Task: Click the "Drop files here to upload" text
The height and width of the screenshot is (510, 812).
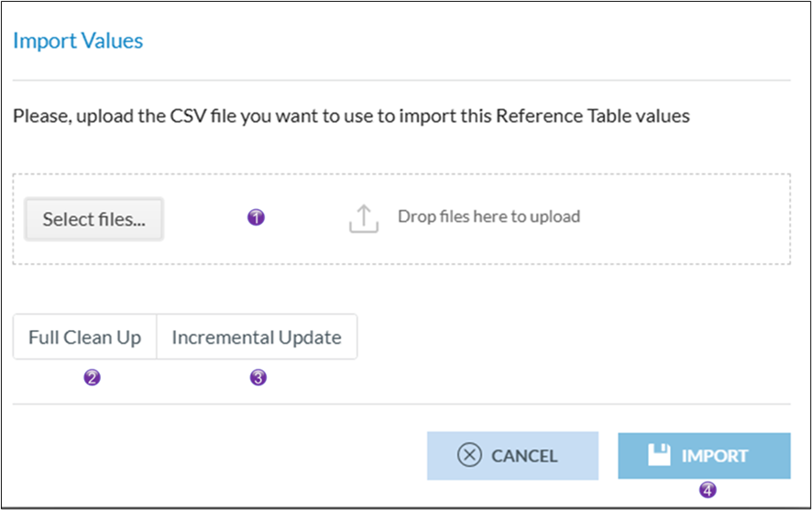Action: [x=488, y=217]
